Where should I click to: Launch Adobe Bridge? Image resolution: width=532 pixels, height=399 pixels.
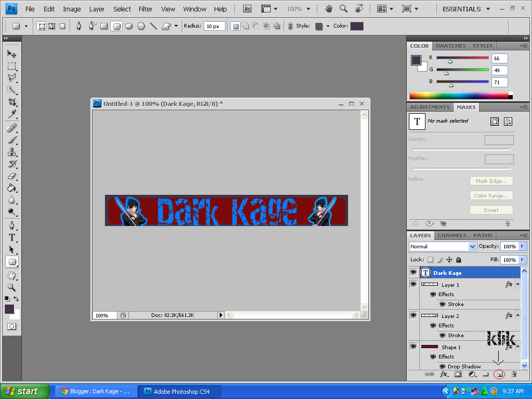click(247, 9)
